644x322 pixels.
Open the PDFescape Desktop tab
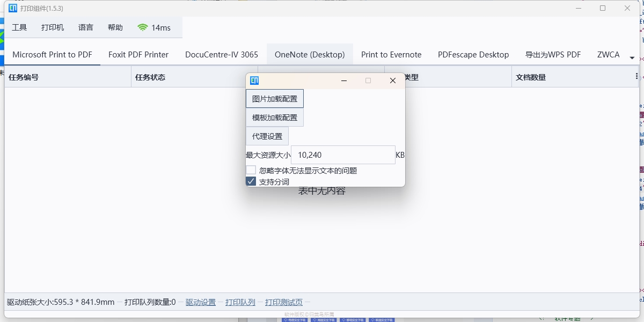tap(473, 55)
